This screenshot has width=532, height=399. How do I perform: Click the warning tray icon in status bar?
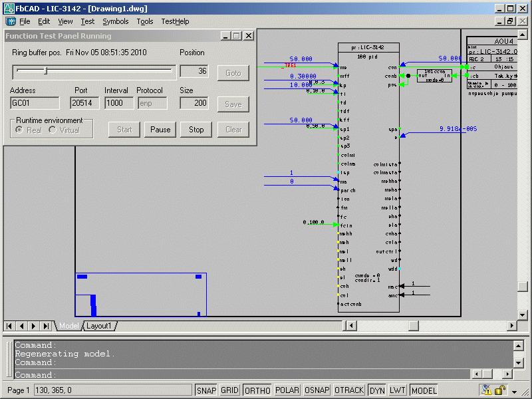[486, 390]
